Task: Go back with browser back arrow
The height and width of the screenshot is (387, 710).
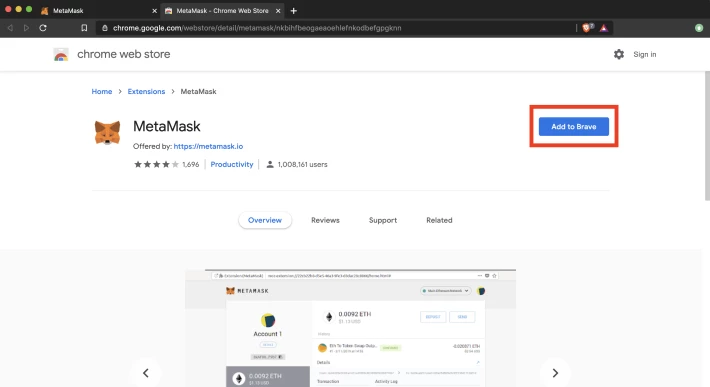Action: coord(10,28)
